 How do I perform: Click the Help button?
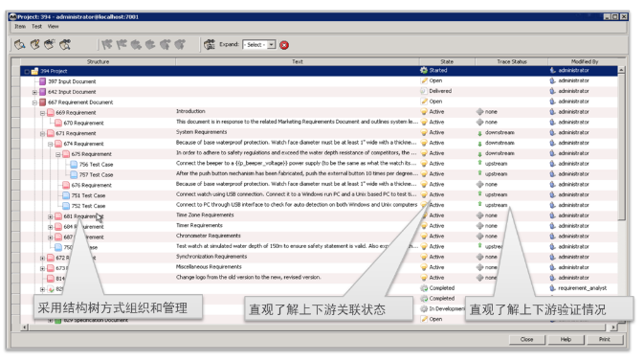[566, 339]
